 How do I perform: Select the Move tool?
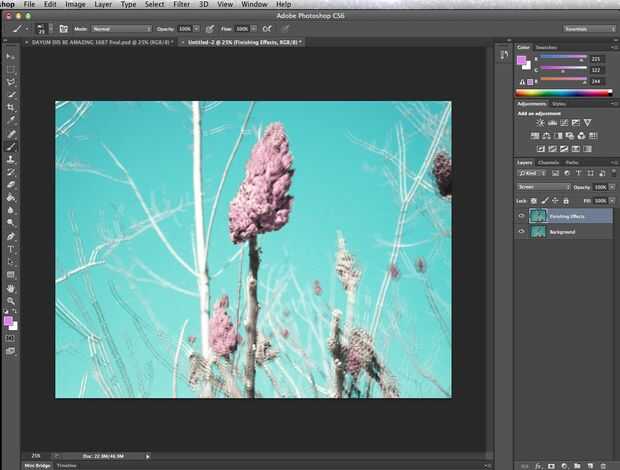(x=10, y=57)
